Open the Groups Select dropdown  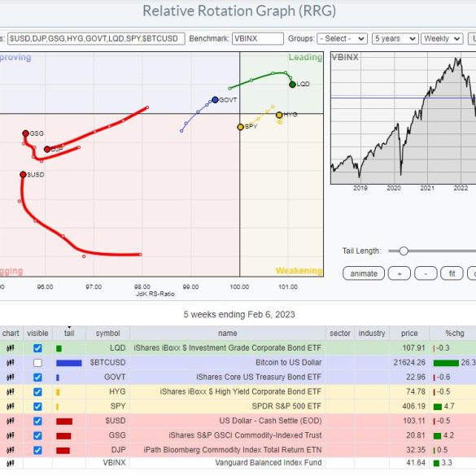click(x=342, y=39)
